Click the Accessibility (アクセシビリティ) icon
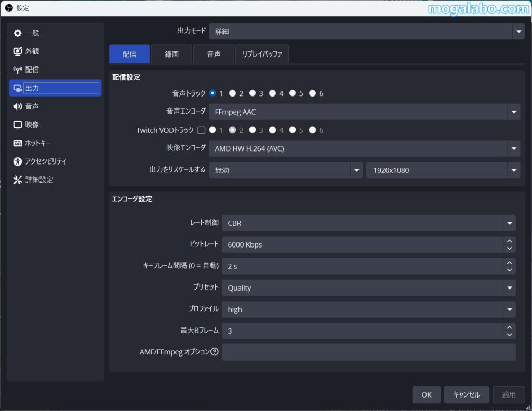Viewport: 532px width, 411px height. [x=17, y=161]
